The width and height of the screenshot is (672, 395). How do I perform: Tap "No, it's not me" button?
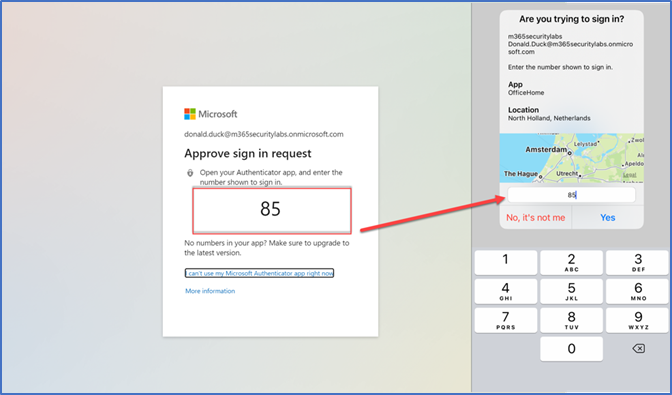(x=536, y=218)
